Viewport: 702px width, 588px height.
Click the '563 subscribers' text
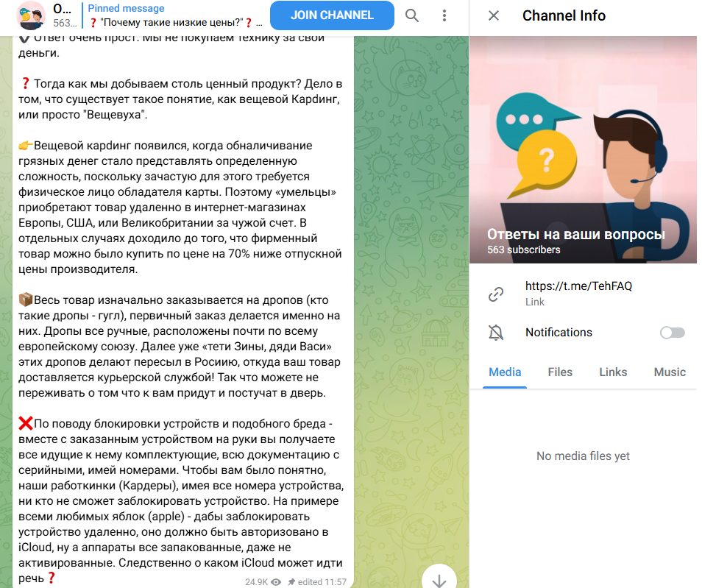point(523,250)
